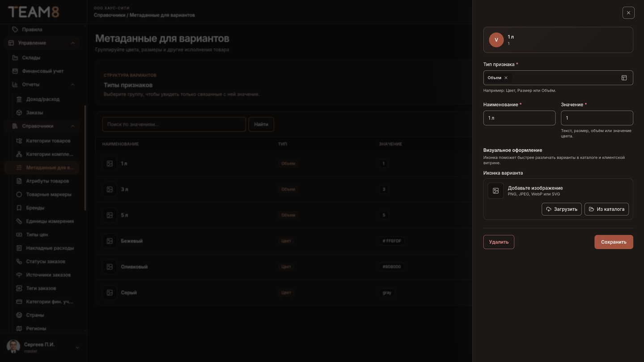The width and height of the screenshot is (644, 362).
Task: Open the Тип признака selection field
Action: coord(558,78)
